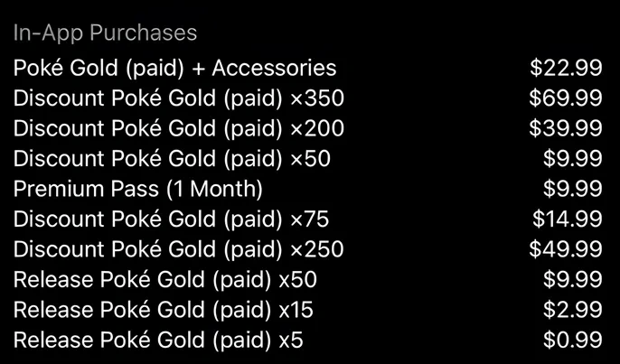Viewport: 620px width, 364px height.
Task: Click the $0.99 price
Action: point(573,341)
